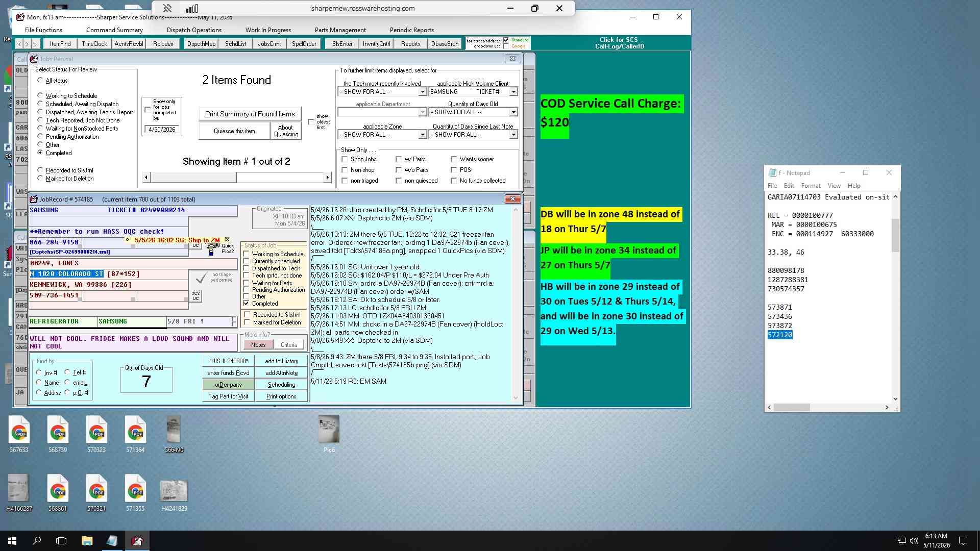Viewport: 980px width, 551px height.
Task: Open the Dispatch Operations menu
Action: click(194, 30)
